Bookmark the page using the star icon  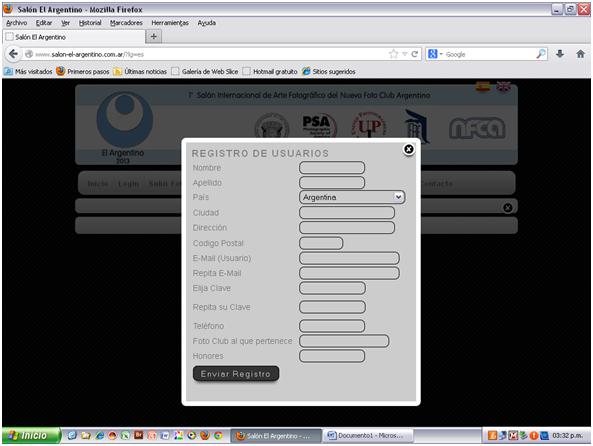[x=393, y=54]
